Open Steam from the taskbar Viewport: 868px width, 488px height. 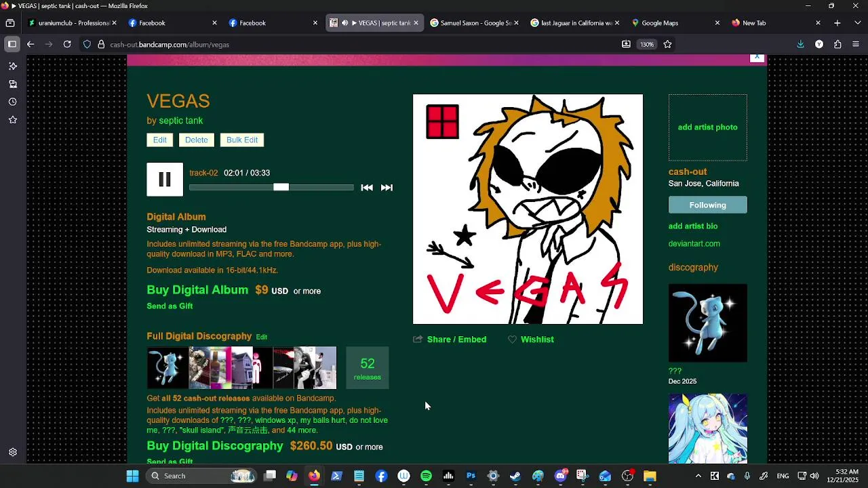pyautogui.click(x=515, y=476)
